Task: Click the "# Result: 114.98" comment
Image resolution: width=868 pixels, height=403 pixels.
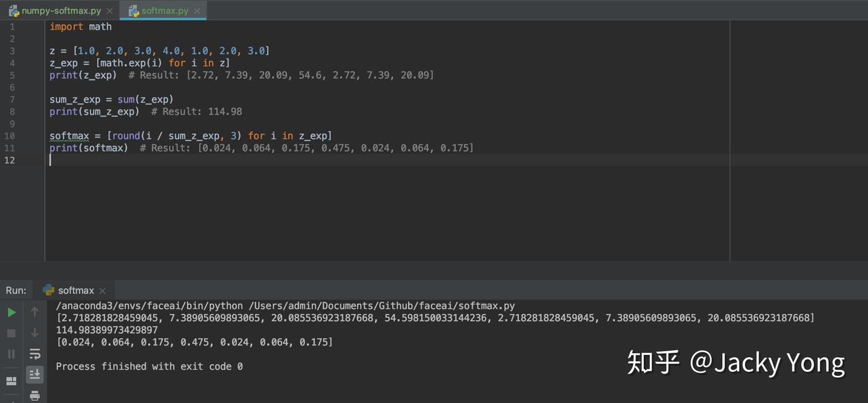Action: click(197, 111)
